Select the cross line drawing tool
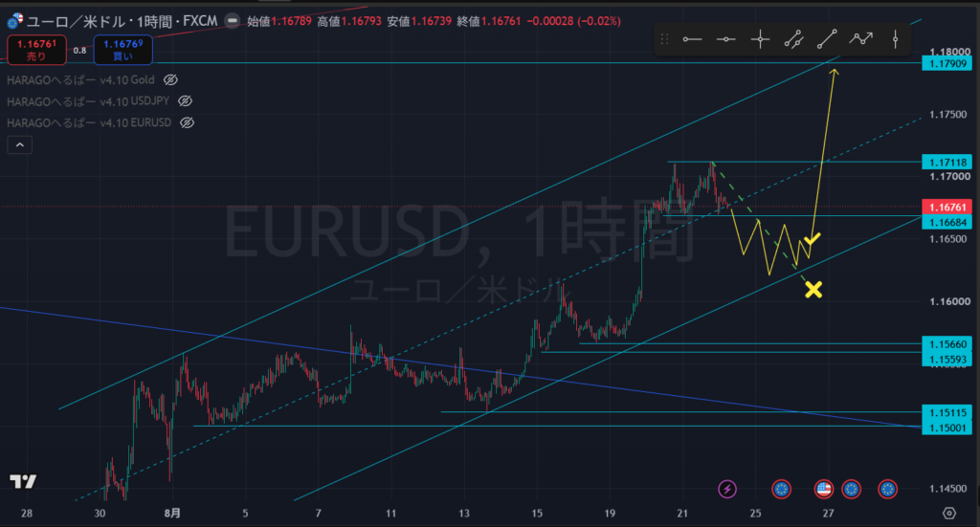 click(760, 39)
